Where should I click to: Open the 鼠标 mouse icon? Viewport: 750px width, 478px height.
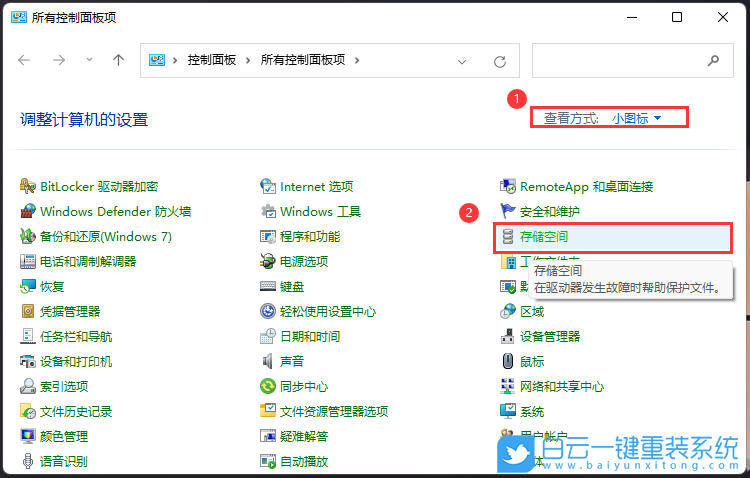tap(508, 361)
